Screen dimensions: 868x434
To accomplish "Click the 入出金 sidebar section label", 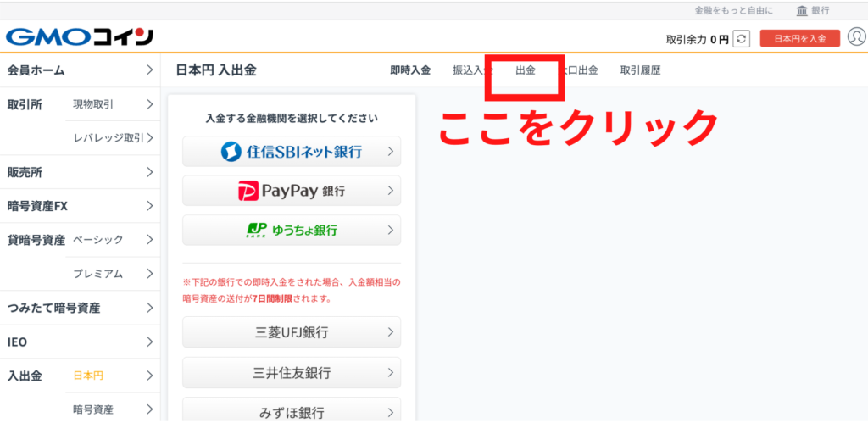I will (25, 376).
